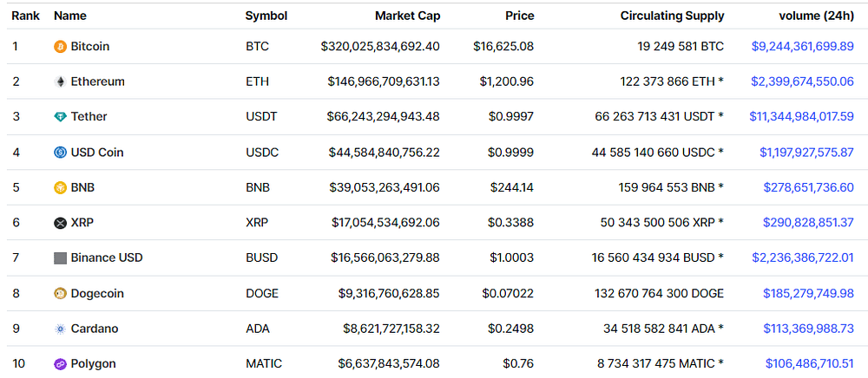Viewport: 868px width, 378px height.
Task: Click the purple Polygon logo icon
Action: tap(60, 364)
